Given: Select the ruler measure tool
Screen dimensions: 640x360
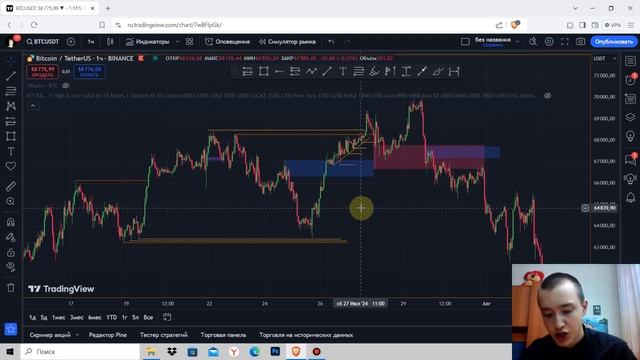Looking at the screenshot, I should click(11, 187).
